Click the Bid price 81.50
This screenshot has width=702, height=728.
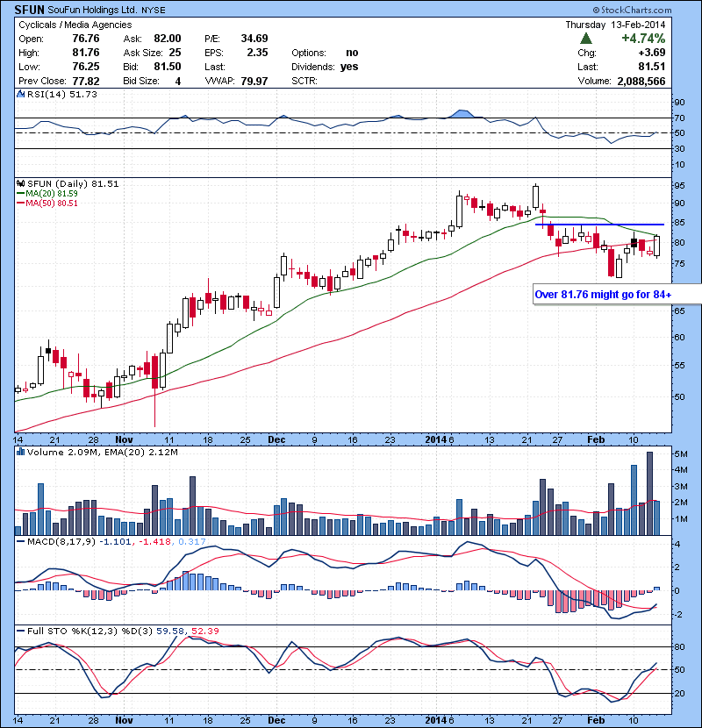click(x=168, y=67)
